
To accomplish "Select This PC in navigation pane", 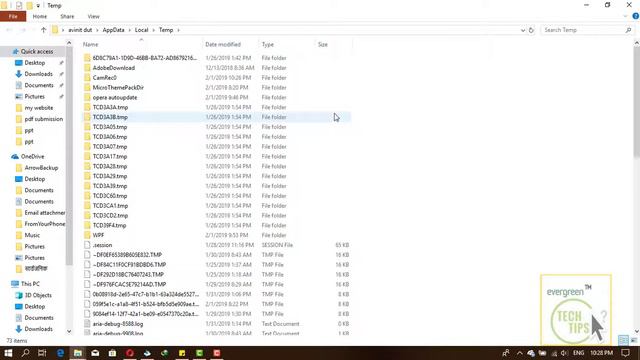I will 30,284.
